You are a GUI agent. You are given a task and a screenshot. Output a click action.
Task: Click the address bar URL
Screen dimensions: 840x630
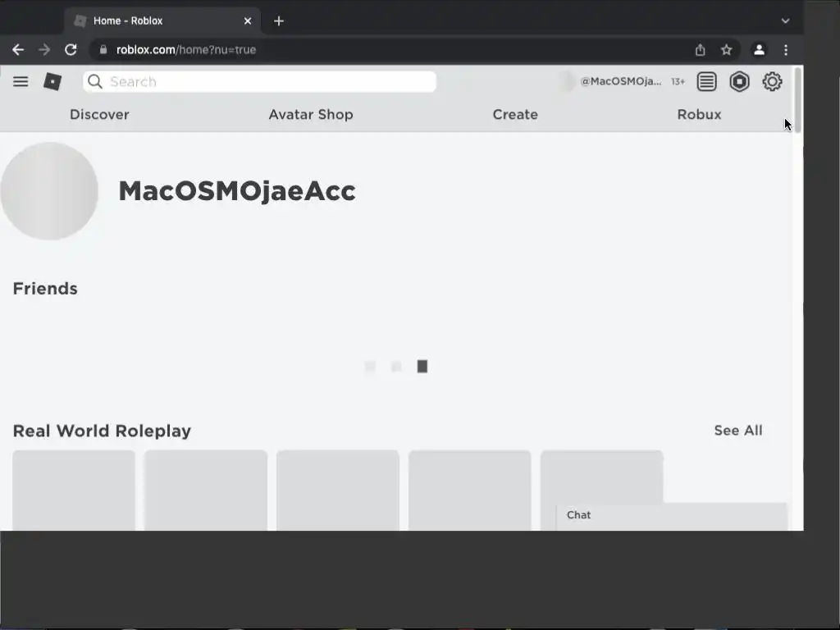[186, 50]
